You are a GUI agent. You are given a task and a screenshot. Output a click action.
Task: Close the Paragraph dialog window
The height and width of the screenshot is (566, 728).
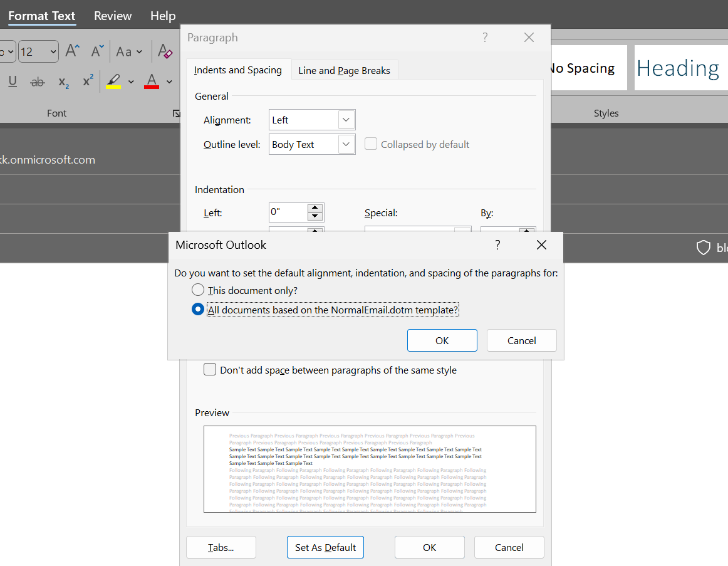tap(529, 37)
